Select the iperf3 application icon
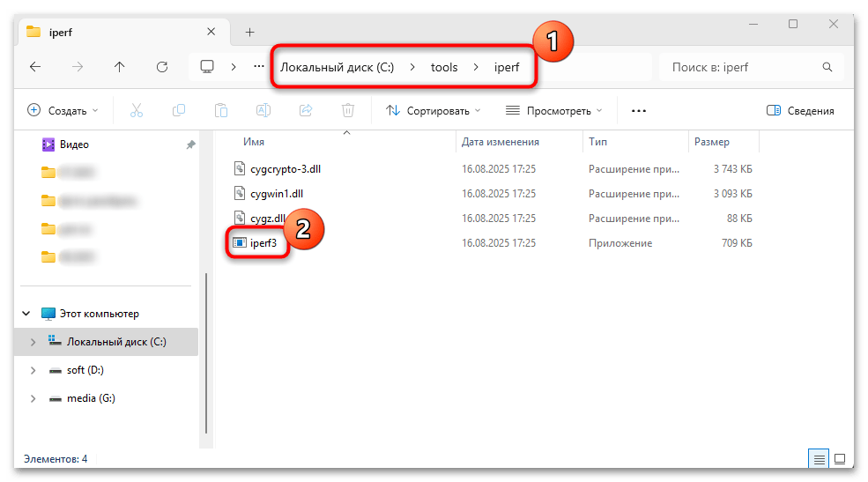868x482 pixels. pos(239,243)
